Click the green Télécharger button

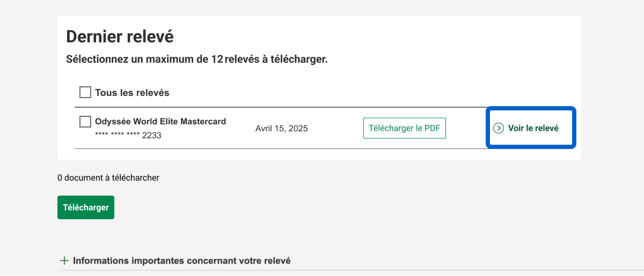[x=86, y=207]
